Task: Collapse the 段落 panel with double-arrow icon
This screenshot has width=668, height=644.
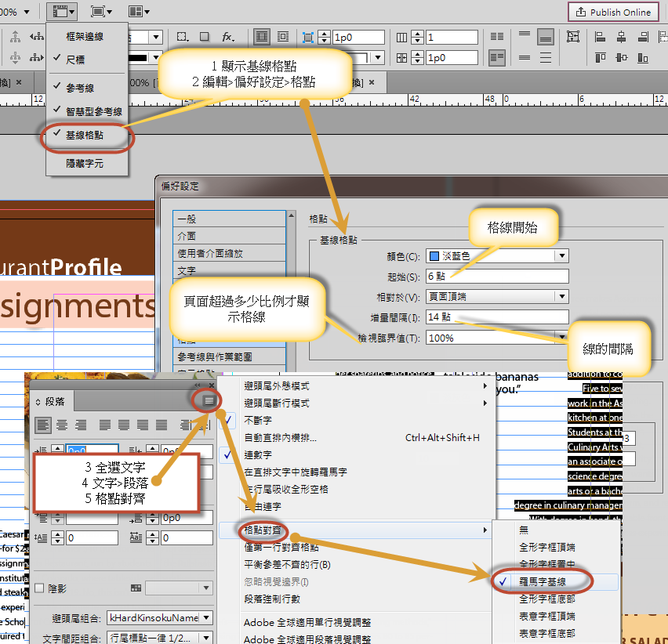Action: click(x=198, y=385)
